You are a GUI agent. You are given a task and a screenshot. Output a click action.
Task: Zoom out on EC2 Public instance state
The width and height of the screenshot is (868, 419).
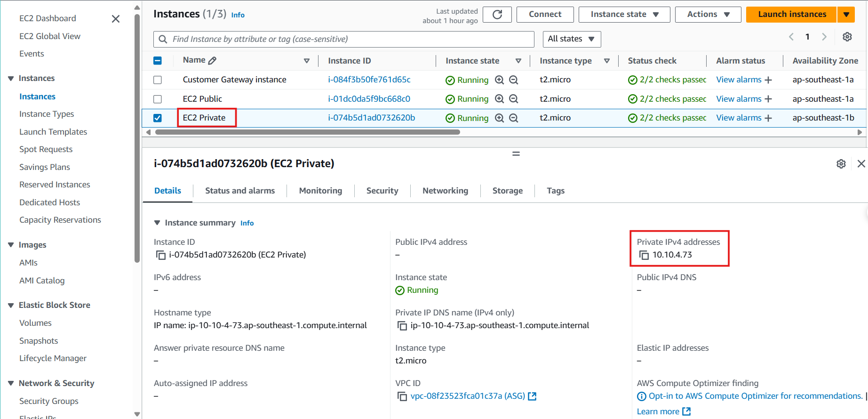(514, 99)
